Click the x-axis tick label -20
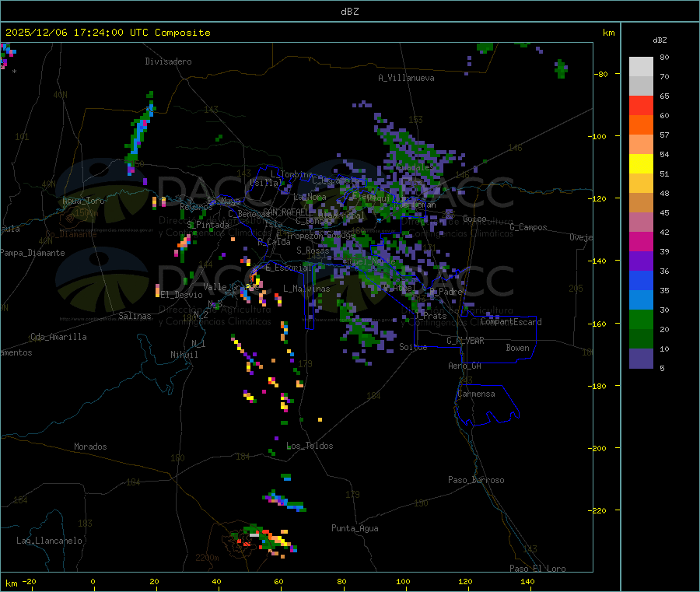The height and width of the screenshot is (592, 700). coord(29,581)
